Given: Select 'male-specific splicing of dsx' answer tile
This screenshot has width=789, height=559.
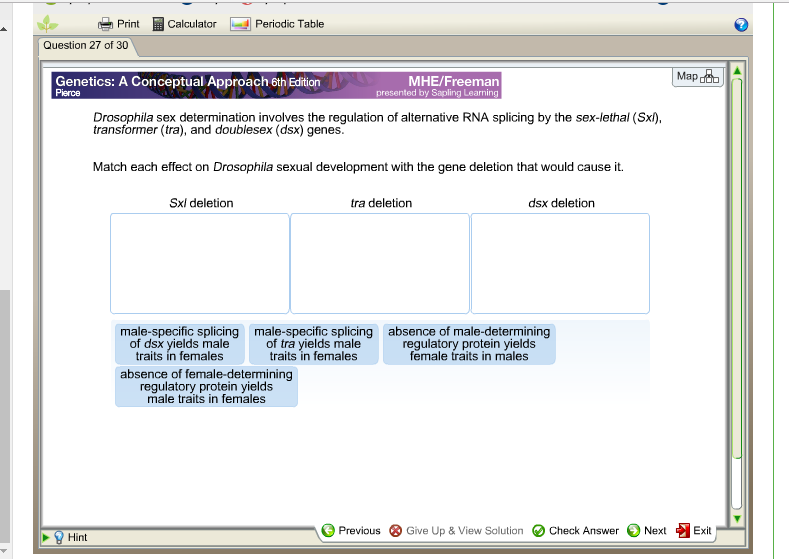Looking at the screenshot, I should click(x=180, y=344).
